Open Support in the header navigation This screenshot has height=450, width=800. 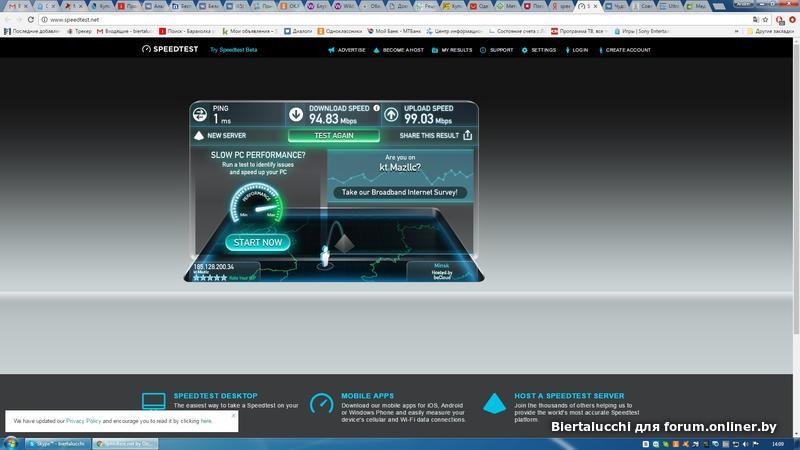pos(496,50)
